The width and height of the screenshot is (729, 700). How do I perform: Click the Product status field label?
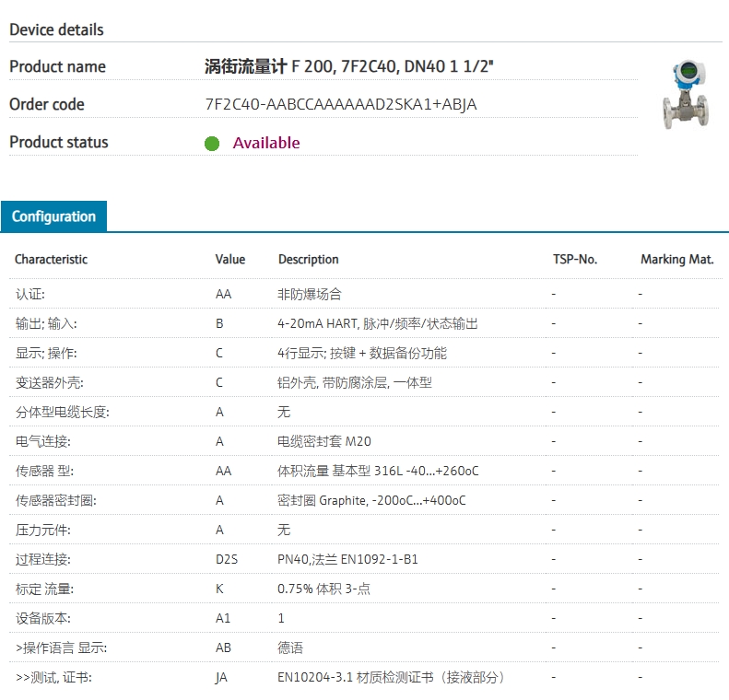(59, 142)
